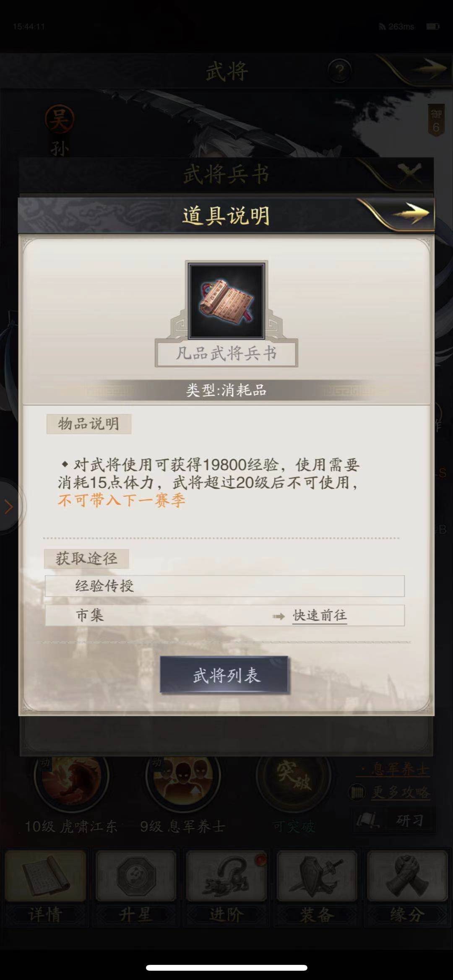This screenshot has height=980, width=453.
Task: Click the 研习 study button
Action: (x=393, y=820)
